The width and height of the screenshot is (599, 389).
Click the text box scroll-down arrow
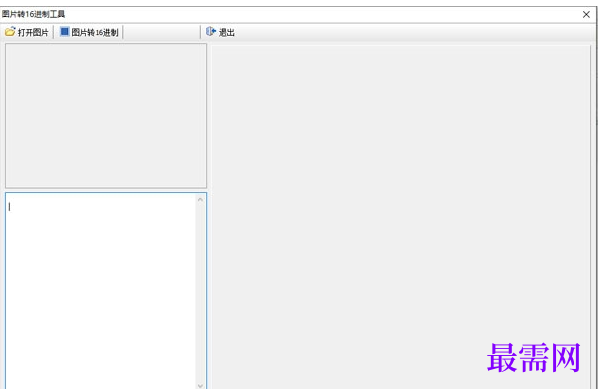(200, 385)
